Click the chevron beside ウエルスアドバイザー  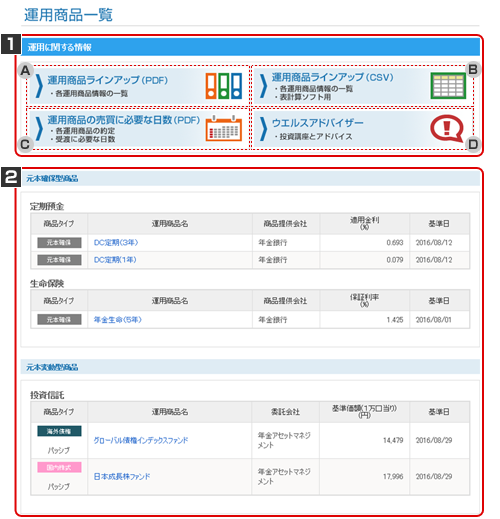click(x=264, y=129)
